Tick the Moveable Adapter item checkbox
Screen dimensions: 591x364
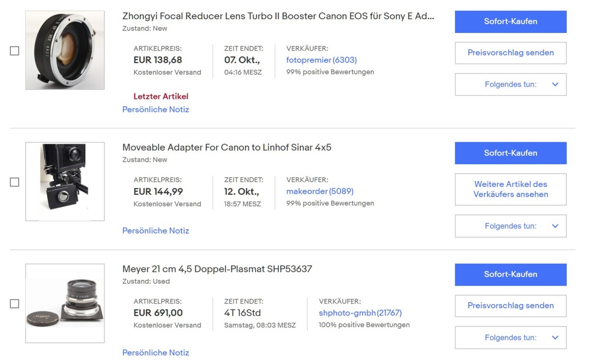15,182
